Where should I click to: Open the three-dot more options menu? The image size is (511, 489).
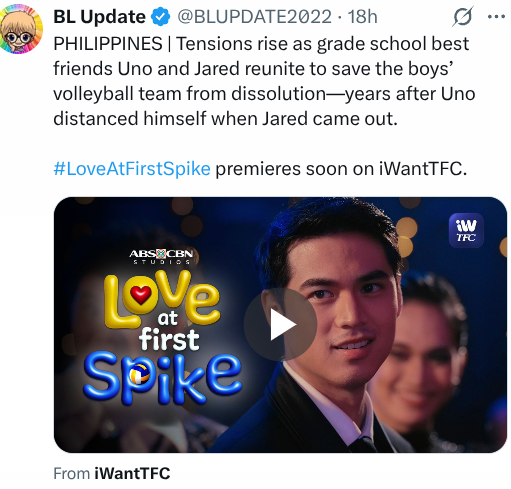click(x=496, y=16)
